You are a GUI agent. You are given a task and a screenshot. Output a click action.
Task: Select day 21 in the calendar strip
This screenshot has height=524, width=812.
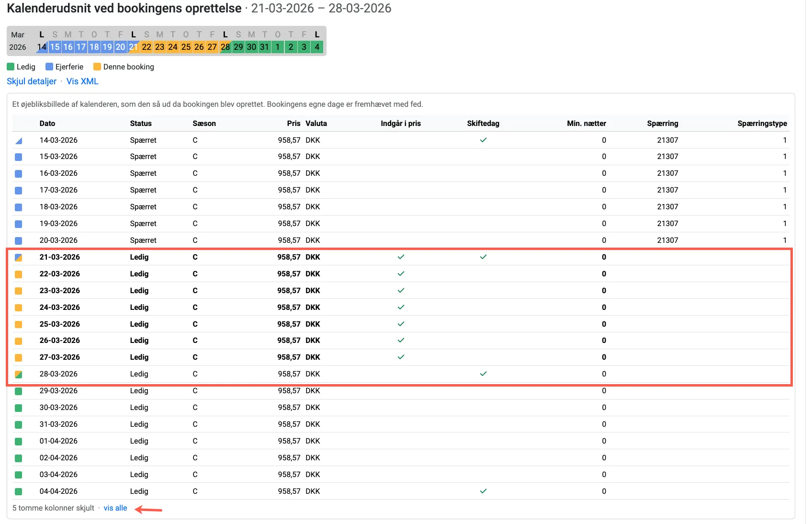[x=133, y=47]
